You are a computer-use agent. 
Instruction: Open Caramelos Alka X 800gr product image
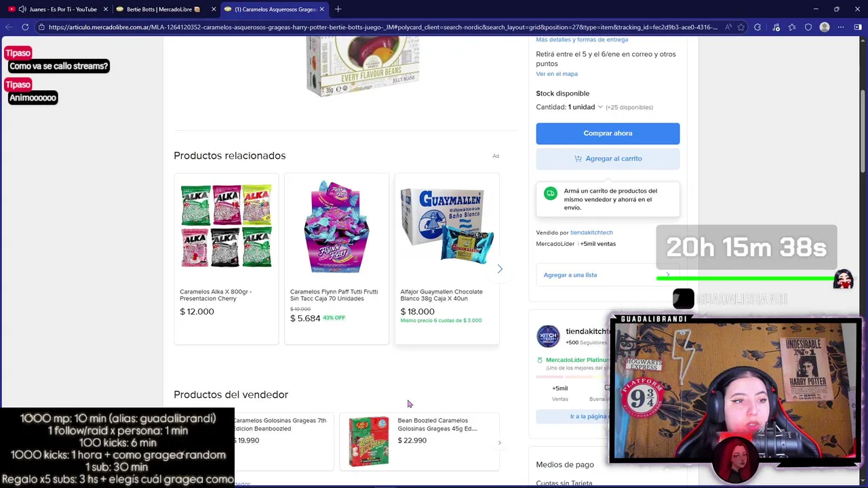226,226
